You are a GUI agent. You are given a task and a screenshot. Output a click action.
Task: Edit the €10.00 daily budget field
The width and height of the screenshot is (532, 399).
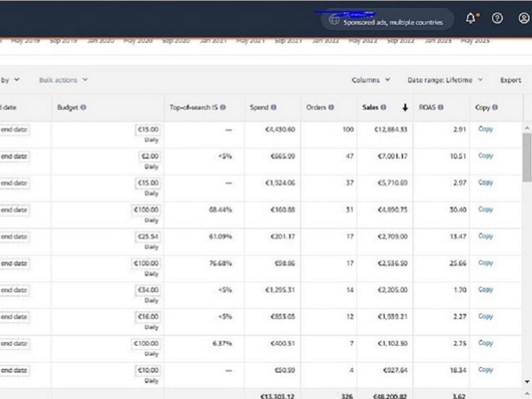tap(148, 370)
